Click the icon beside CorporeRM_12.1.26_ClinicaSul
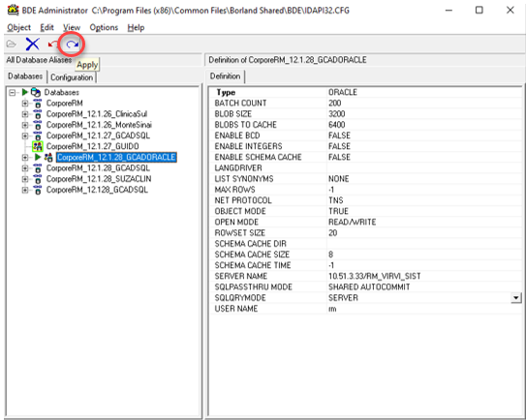526x420 pixels. click(x=38, y=114)
